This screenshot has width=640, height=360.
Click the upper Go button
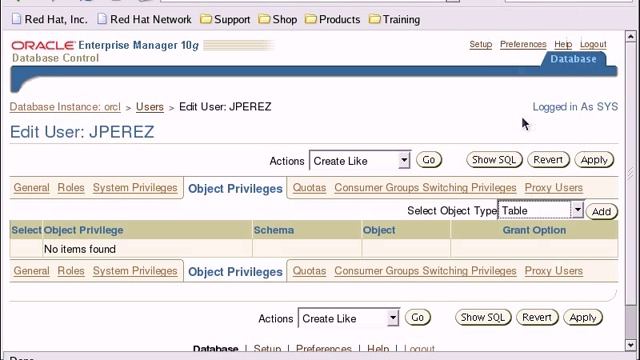[429, 160]
